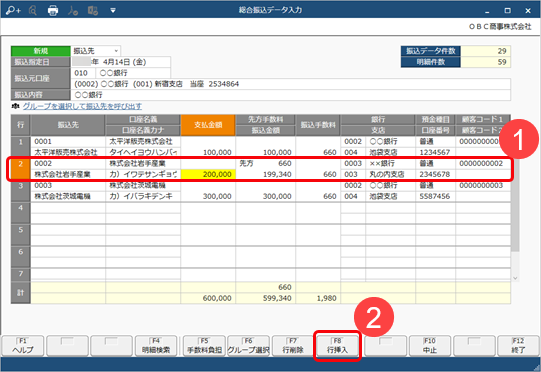
Task: Click the user settings icon after the printer
Action: pyautogui.click(x=73, y=10)
